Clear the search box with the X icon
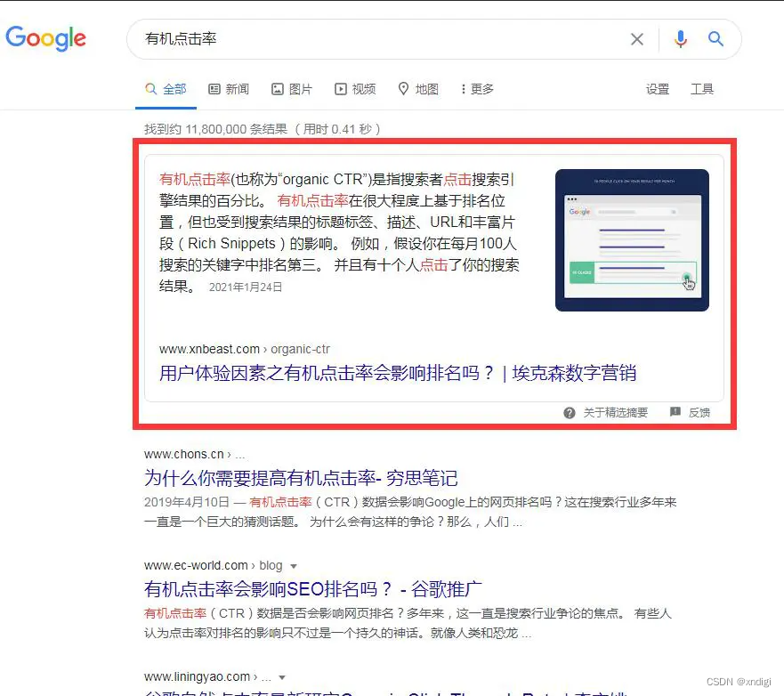Screen dimensions: 784x696 pyautogui.click(x=637, y=39)
